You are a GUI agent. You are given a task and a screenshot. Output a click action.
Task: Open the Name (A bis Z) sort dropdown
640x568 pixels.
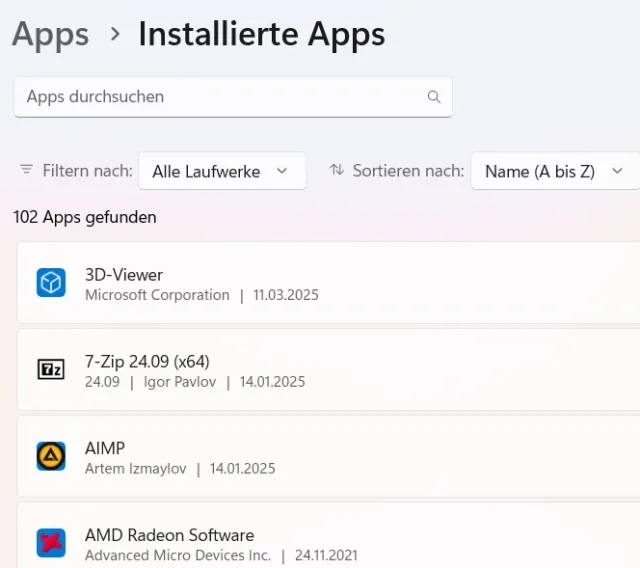coord(556,171)
